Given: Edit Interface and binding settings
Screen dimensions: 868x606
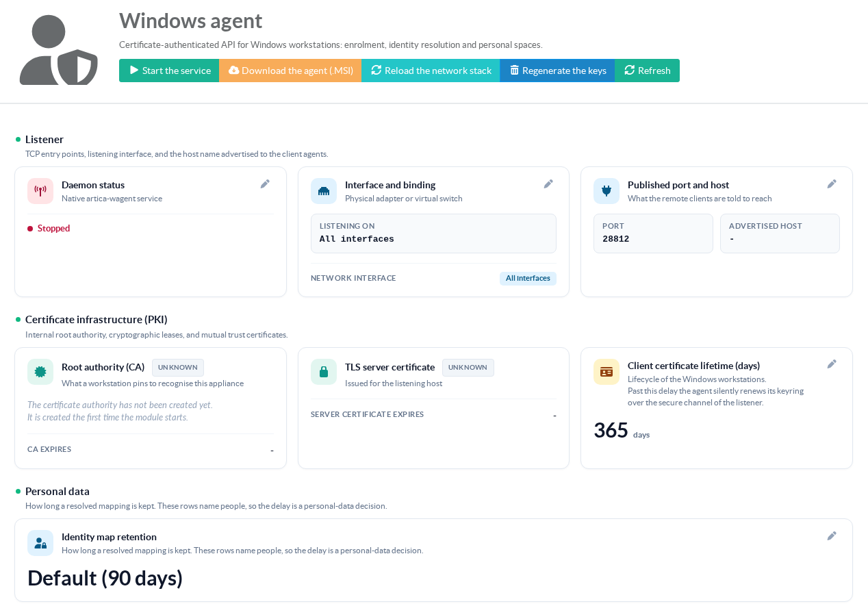Looking at the screenshot, I should click(548, 184).
